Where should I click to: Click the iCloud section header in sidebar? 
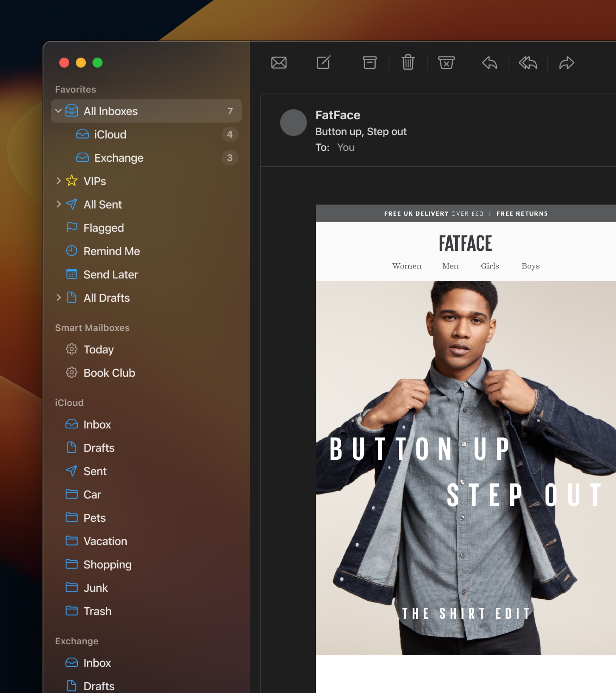click(x=69, y=402)
